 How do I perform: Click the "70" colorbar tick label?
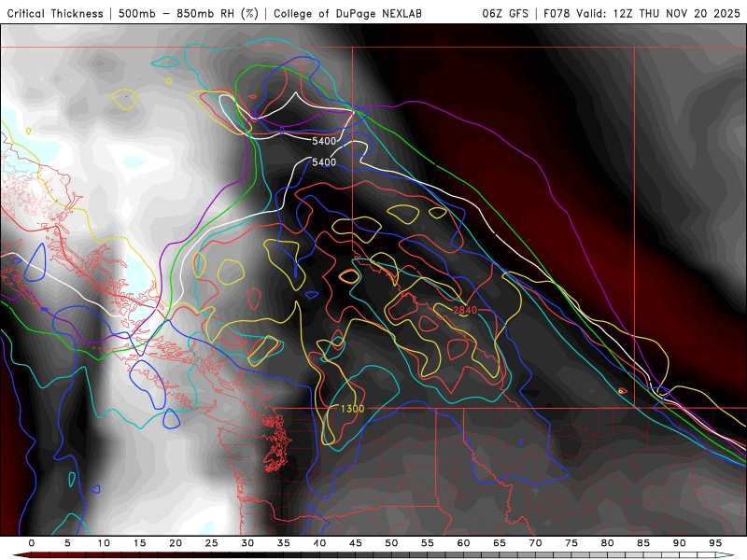point(535,543)
